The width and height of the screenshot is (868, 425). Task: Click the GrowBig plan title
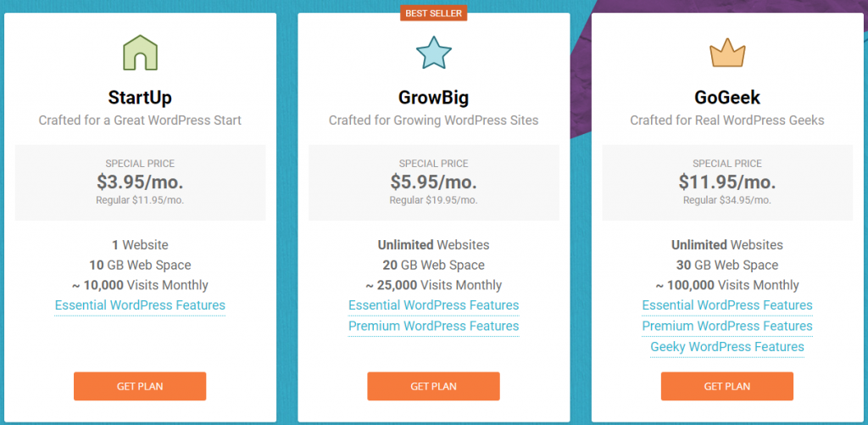click(433, 98)
